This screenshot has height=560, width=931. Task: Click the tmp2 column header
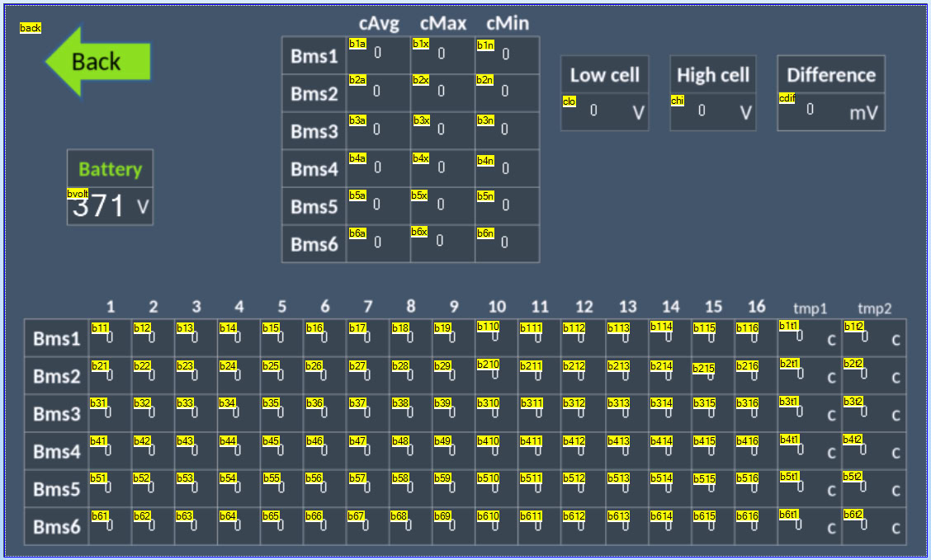pos(874,308)
